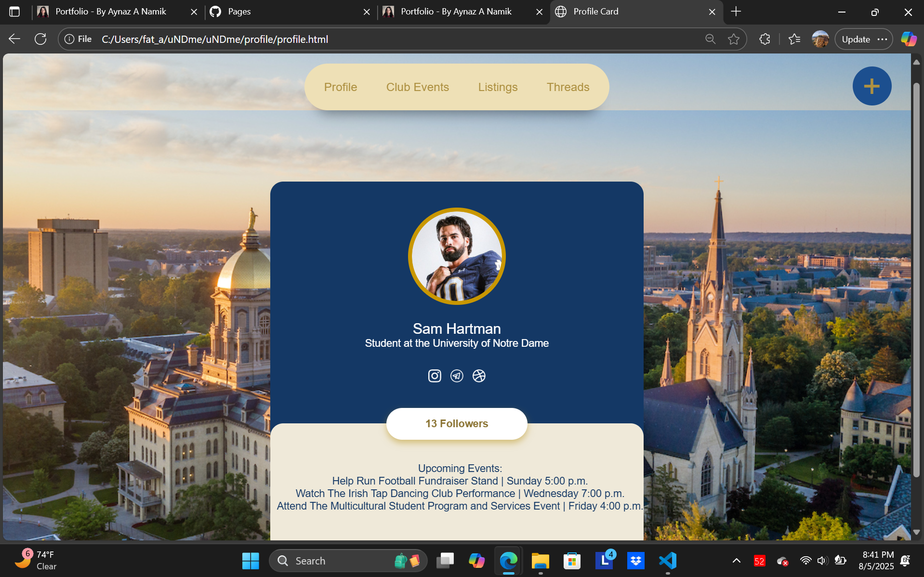Click the 'Upcoming Events:' label
The height and width of the screenshot is (577, 924).
coord(460,468)
